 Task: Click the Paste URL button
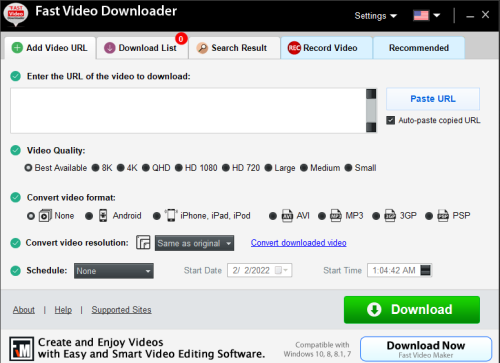(x=433, y=99)
